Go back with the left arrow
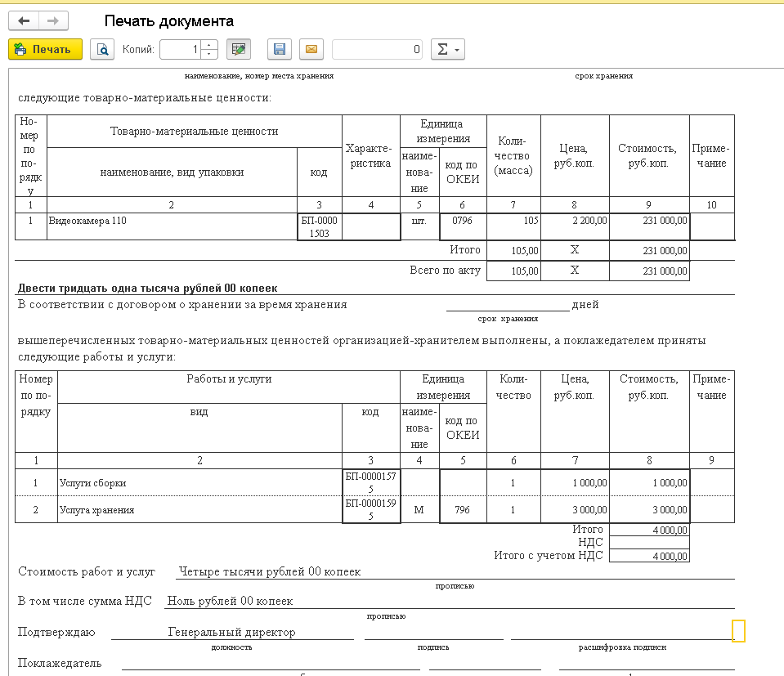784x676 pixels. click(24, 21)
